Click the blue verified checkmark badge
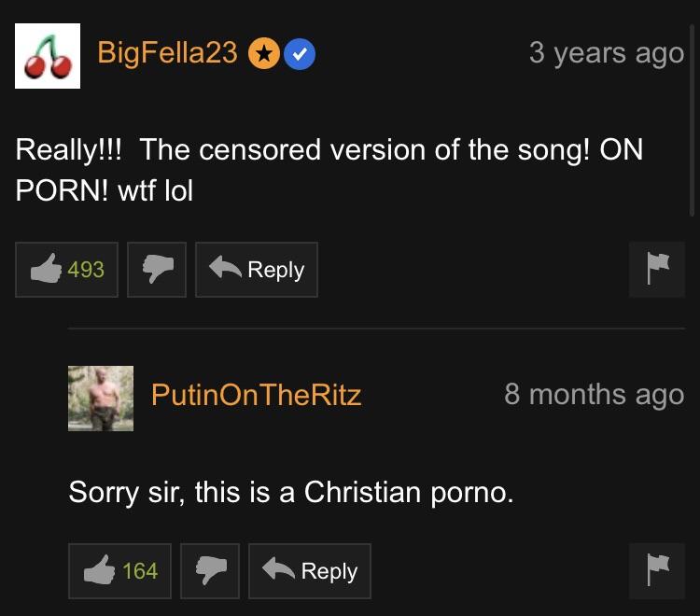 tap(299, 54)
